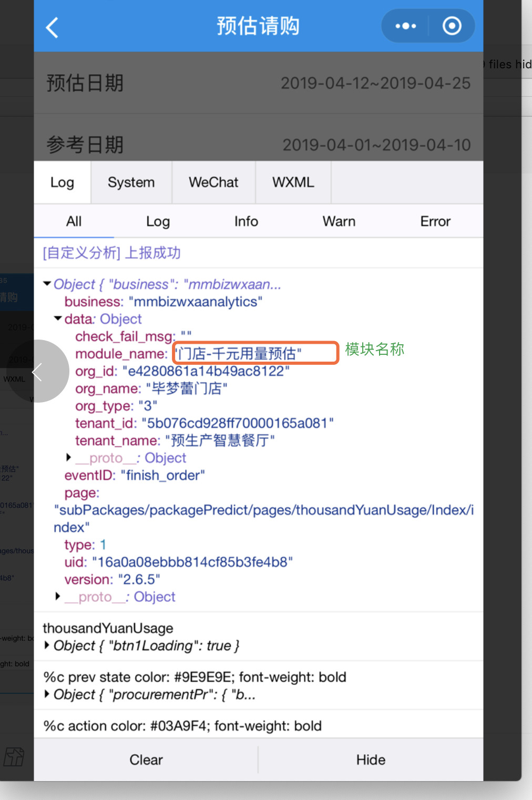
Task: Clear the console log
Action: click(146, 760)
